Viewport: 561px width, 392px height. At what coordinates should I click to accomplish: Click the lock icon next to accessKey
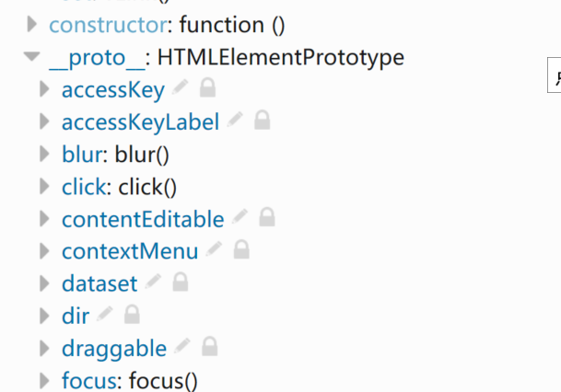(x=207, y=87)
